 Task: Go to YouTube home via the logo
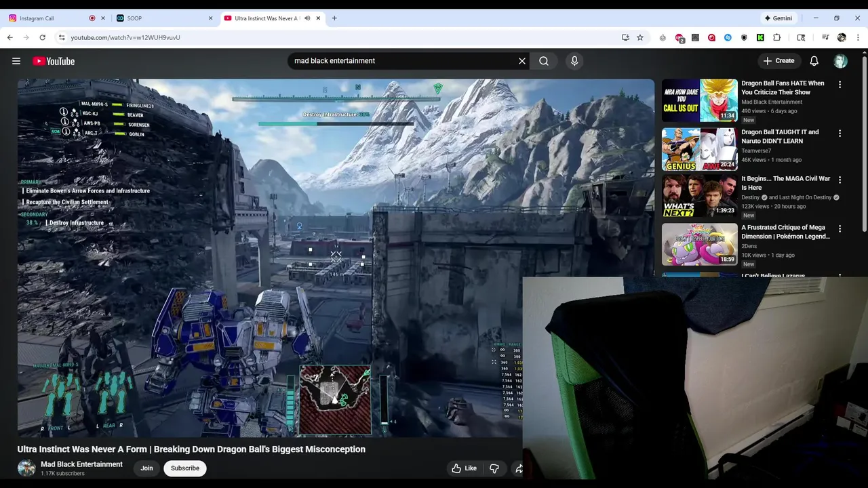54,61
